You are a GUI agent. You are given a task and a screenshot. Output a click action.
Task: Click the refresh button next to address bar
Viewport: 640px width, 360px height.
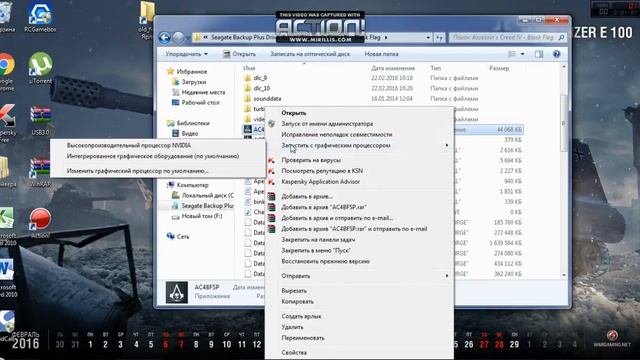tap(439, 38)
